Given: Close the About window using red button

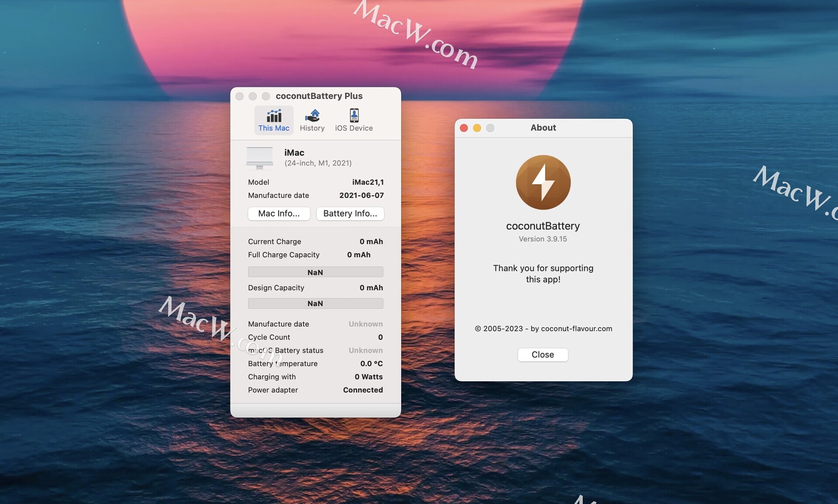Looking at the screenshot, I should [464, 128].
